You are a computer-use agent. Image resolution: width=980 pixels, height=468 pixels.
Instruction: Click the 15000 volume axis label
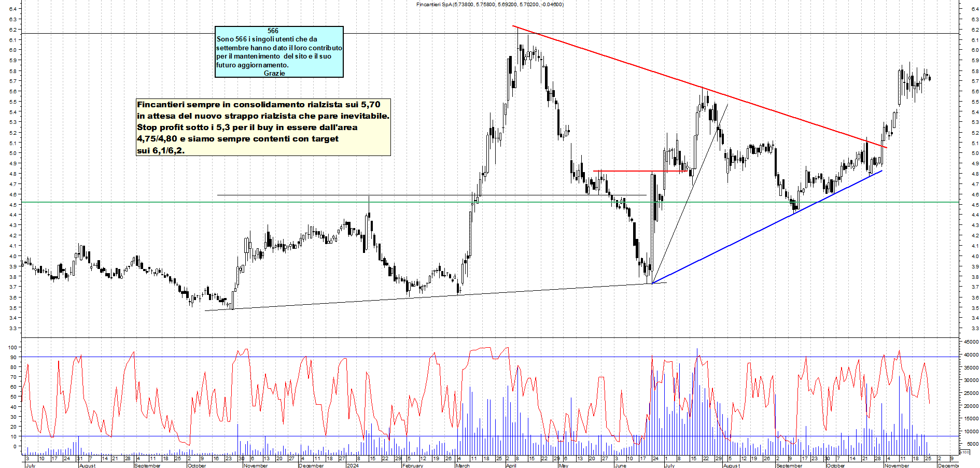click(x=971, y=419)
